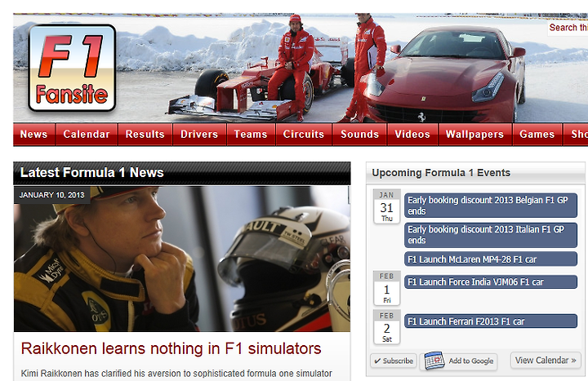The image size is (588, 381).
Task: Click the search field in header
Action: click(x=568, y=28)
